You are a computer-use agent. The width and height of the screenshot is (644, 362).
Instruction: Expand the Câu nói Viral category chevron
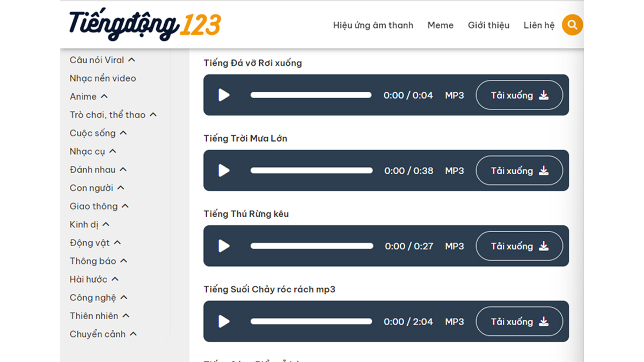click(x=131, y=60)
